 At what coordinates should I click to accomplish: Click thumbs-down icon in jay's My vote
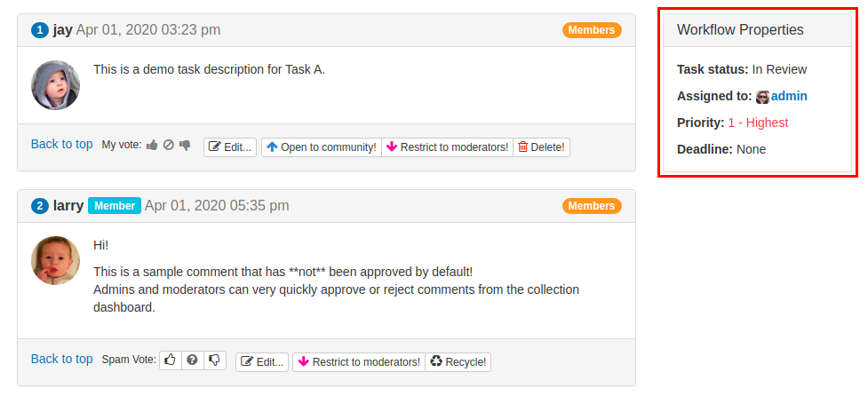pyautogui.click(x=185, y=146)
